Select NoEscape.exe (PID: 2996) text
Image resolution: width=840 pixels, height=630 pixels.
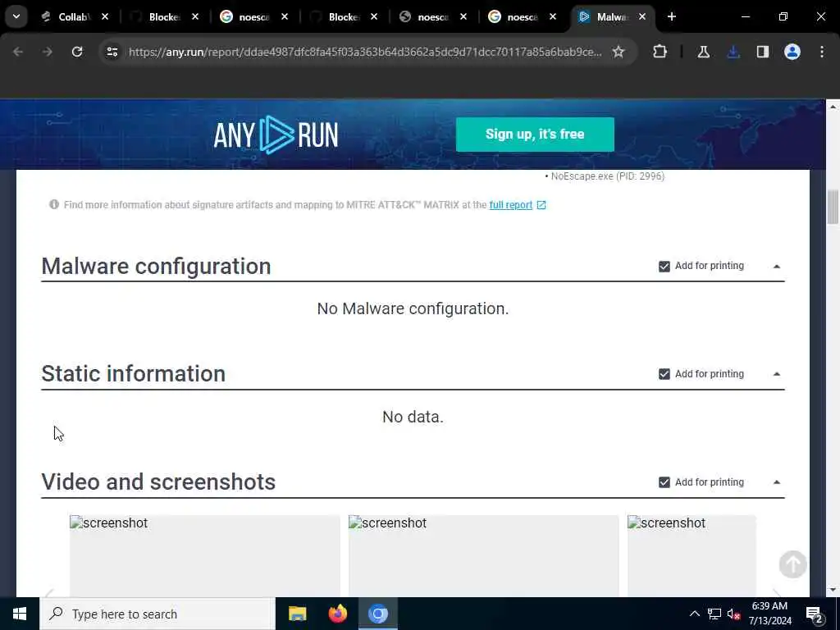coord(608,176)
